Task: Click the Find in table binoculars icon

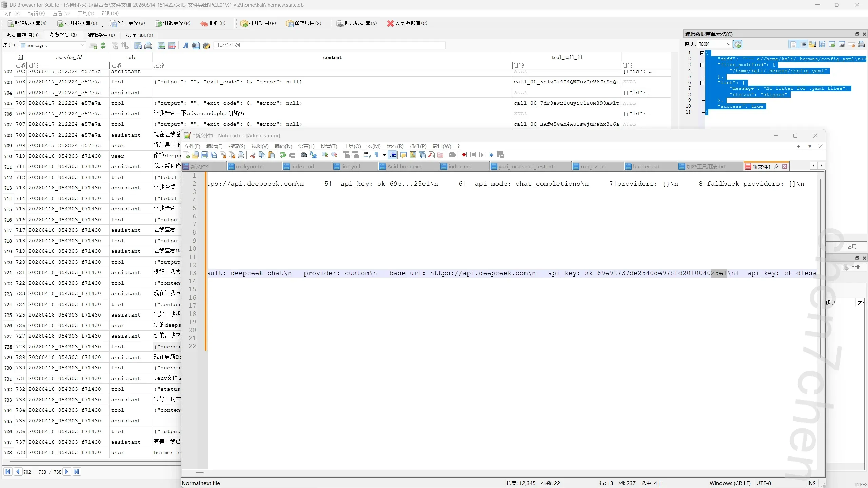Action: (196, 45)
